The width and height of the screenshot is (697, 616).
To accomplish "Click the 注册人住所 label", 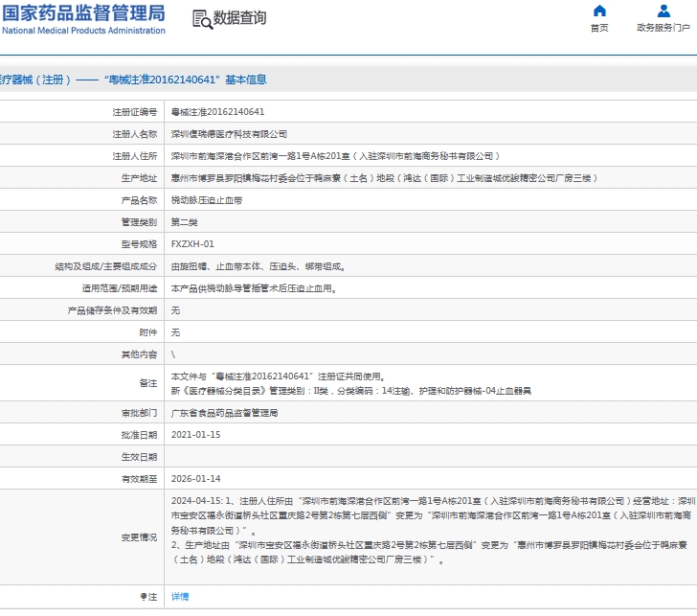I will [x=135, y=156].
